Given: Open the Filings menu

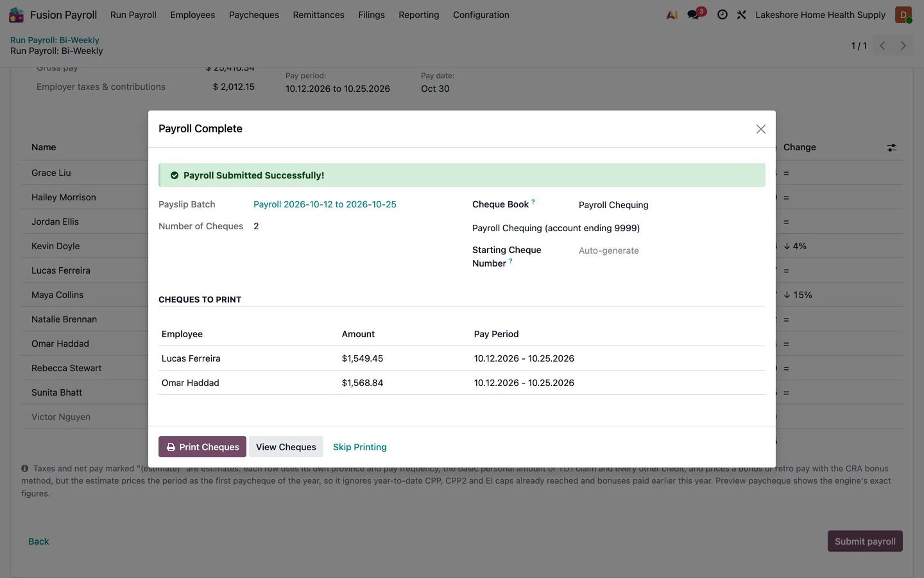Looking at the screenshot, I should pos(372,15).
